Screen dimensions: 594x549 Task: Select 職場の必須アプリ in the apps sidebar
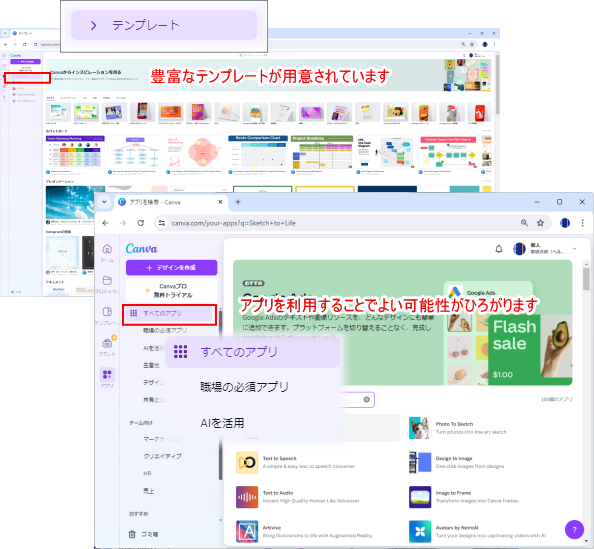point(165,330)
